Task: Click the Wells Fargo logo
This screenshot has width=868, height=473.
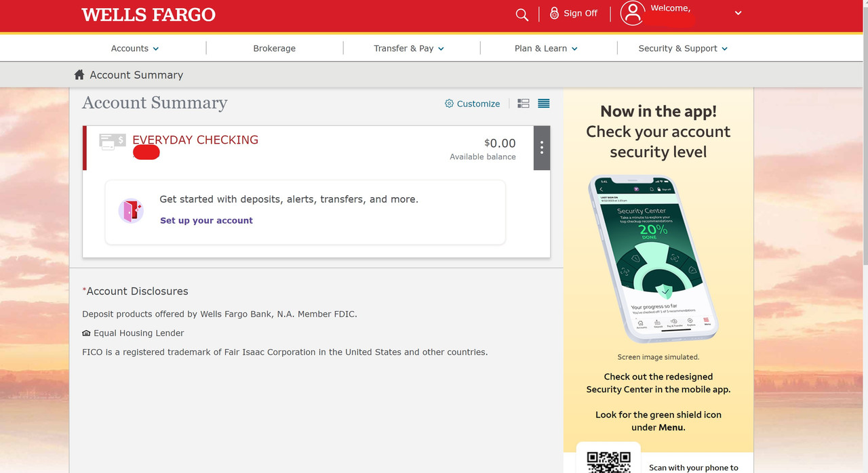Action: 149,15
